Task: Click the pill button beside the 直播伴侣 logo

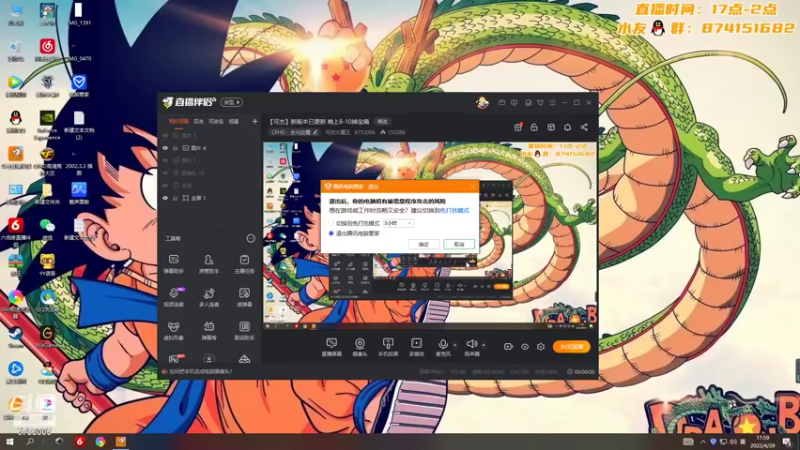Action: pos(231,103)
